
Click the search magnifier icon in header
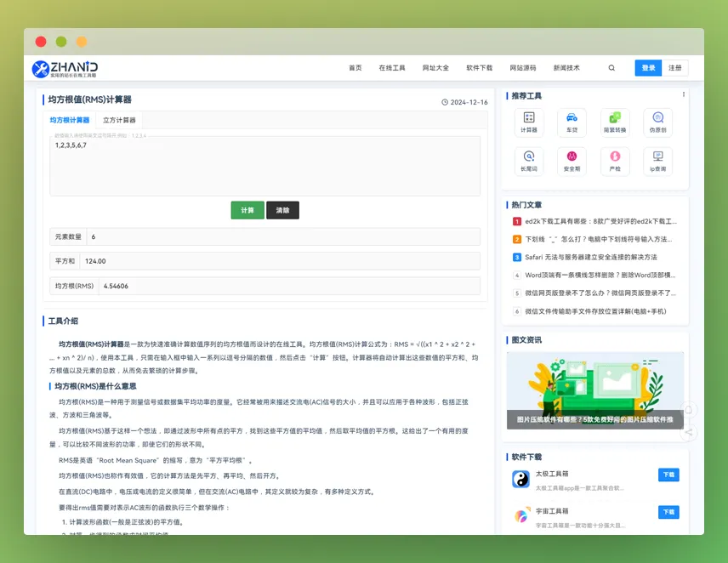click(x=611, y=68)
